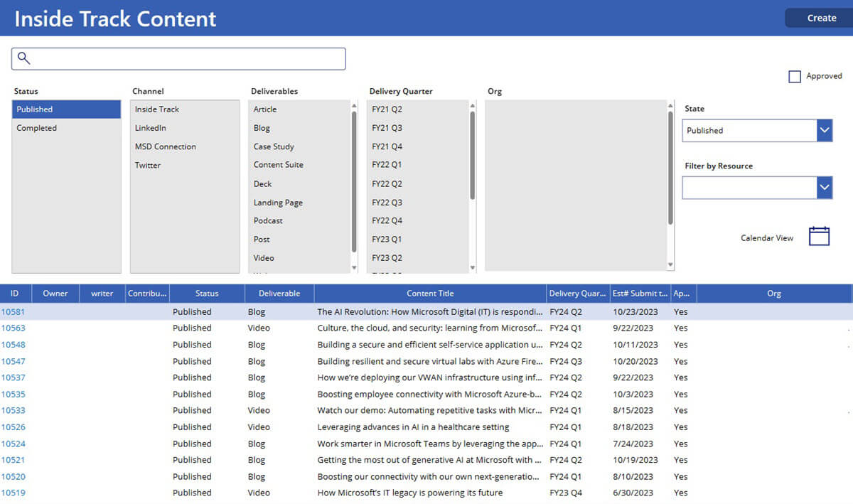Select Blog in Deliverables list
The height and width of the screenshot is (504, 853).
click(300, 128)
